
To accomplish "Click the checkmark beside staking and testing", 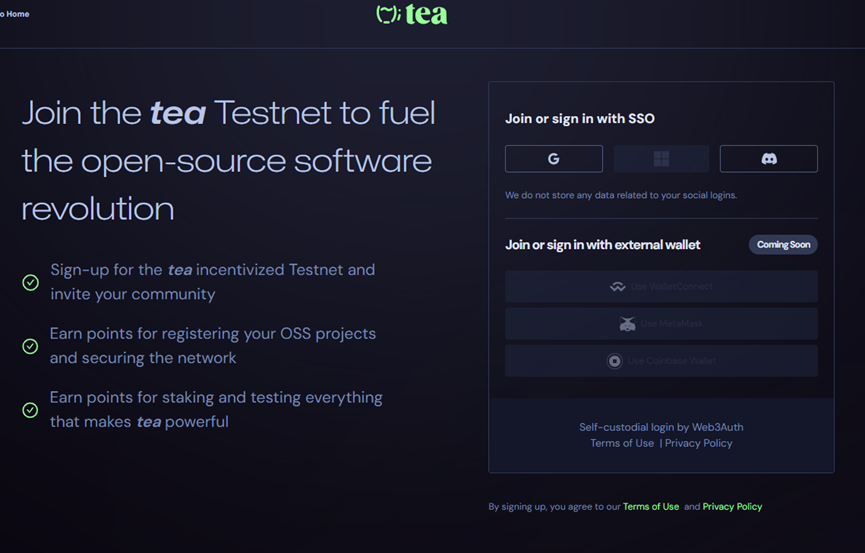I will (31, 410).
